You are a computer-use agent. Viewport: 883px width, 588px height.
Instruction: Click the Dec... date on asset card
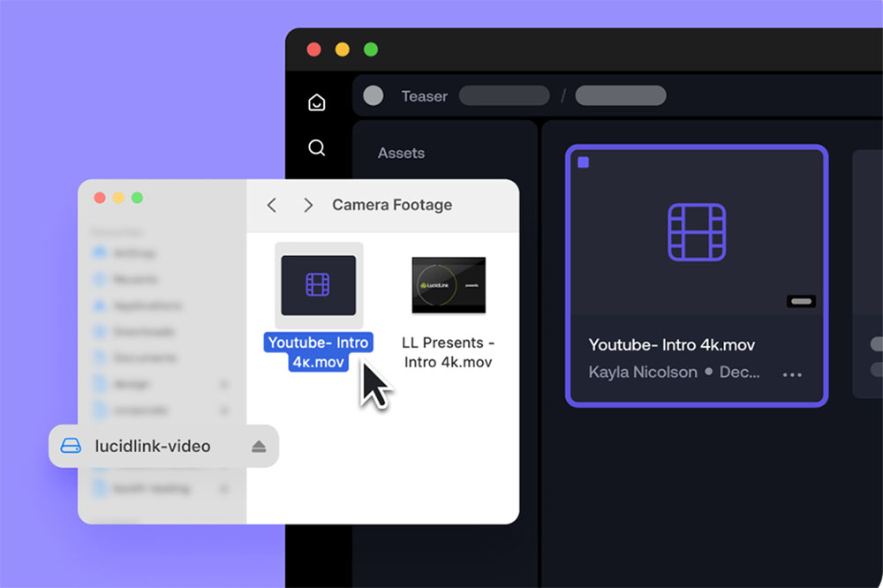point(739,373)
